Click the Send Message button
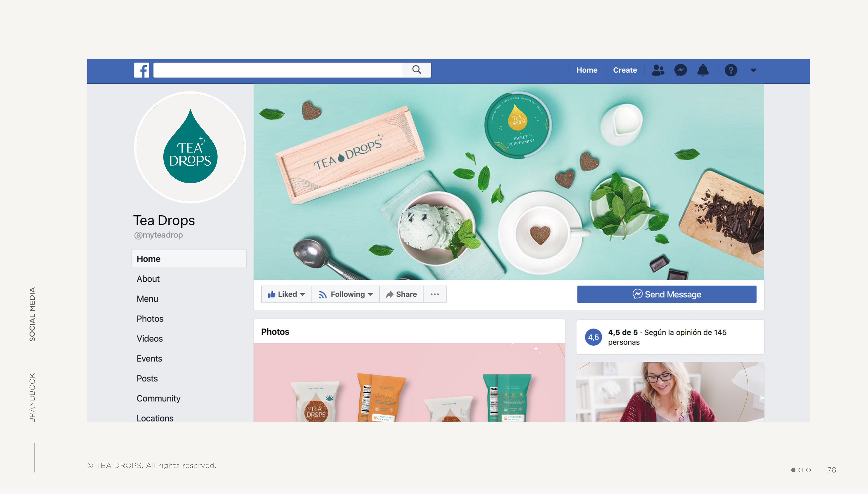 click(x=667, y=294)
